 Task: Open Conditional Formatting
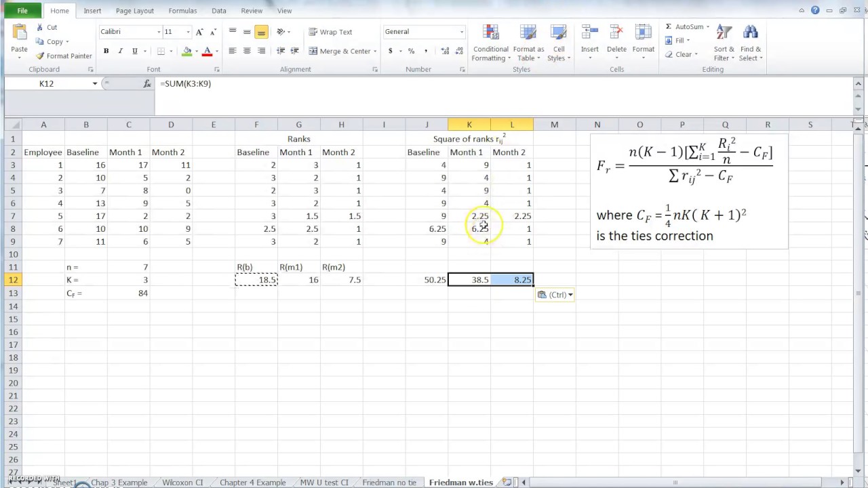click(x=490, y=43)
